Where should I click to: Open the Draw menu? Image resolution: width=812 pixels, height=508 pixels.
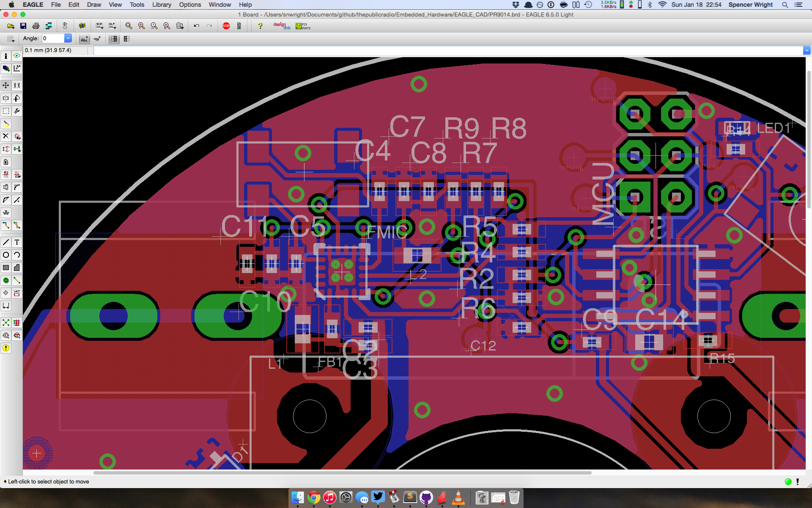point(94,5)
